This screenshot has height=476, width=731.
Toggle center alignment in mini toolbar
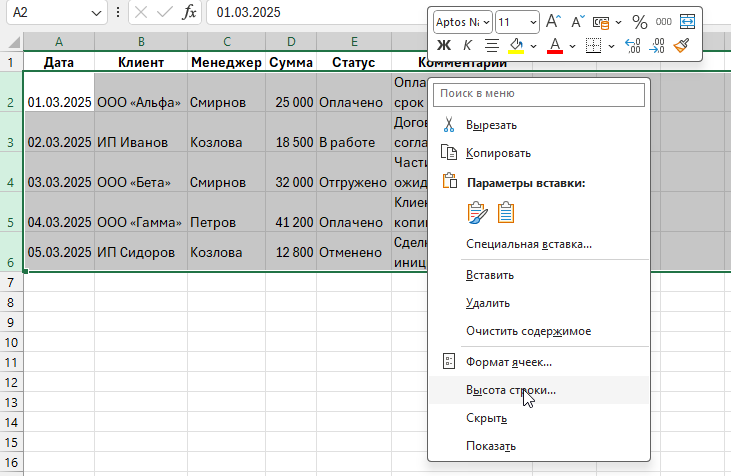pyautogui.click(x=491, y=45)
